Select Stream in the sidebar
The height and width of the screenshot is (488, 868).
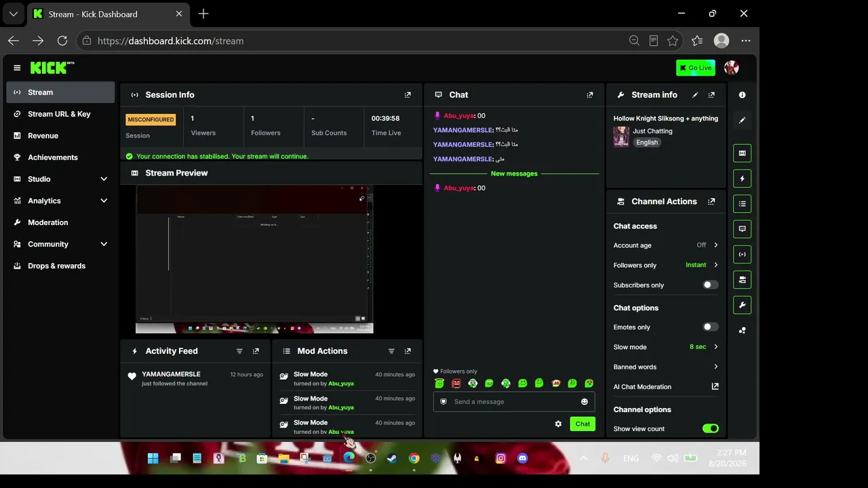(x=61, y=92)
